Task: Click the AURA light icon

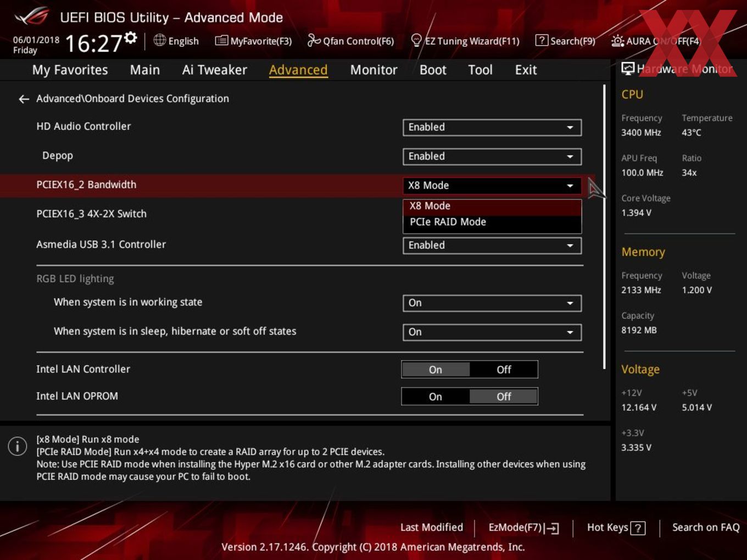Action: point(617,41)
